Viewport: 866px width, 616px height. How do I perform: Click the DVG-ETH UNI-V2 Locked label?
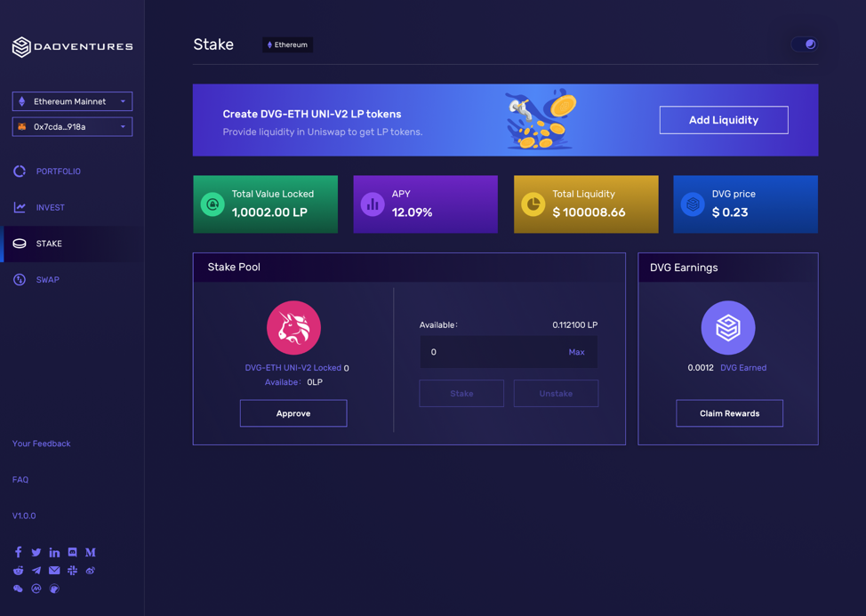pyautogui.click(x=293, y=368)
